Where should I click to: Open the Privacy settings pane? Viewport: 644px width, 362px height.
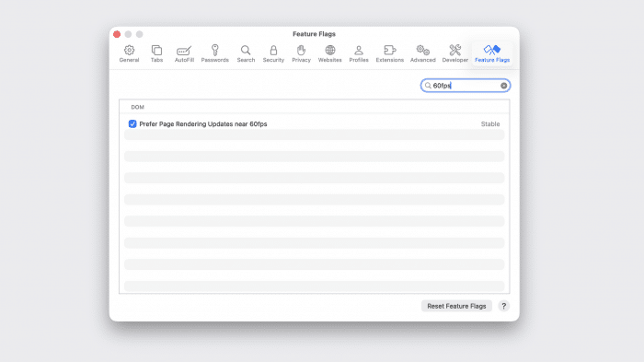[301, 54]
